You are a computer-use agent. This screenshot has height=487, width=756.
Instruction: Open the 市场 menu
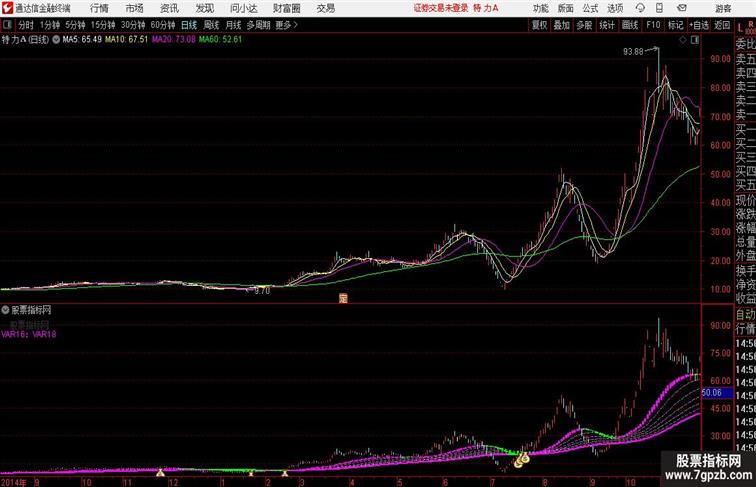pyautogui.click(x=134, y=8)
